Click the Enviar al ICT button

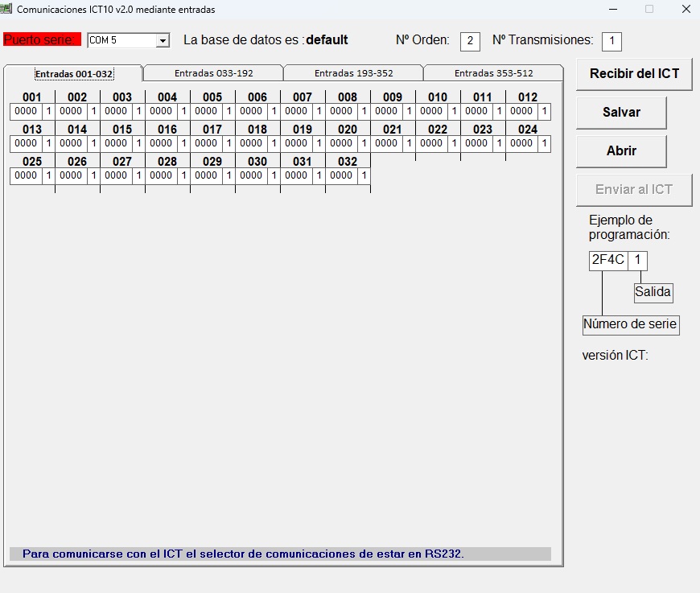(x=634, y=190)
